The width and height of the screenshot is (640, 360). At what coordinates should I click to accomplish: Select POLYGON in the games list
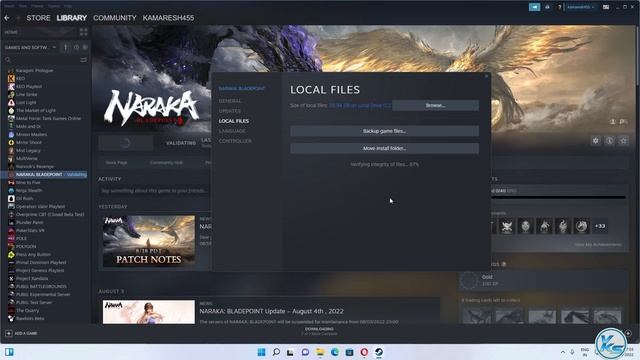pyautogui.click(x=26, y=247)
